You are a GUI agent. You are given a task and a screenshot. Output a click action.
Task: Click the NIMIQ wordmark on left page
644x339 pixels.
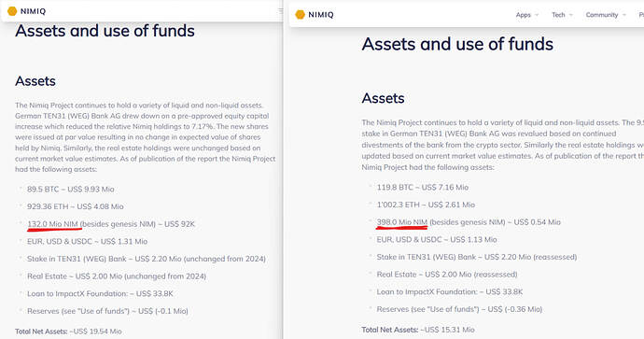(33, 11)
